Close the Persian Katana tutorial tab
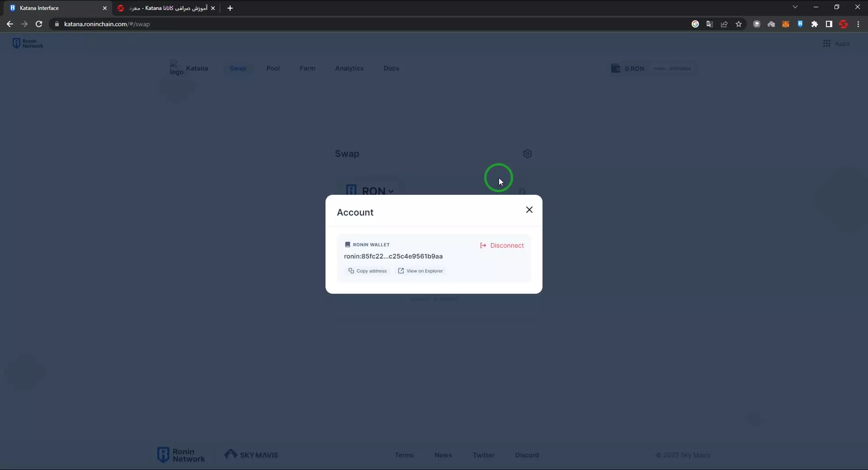This screenshot has width=868, height=470. click(213, 8)
